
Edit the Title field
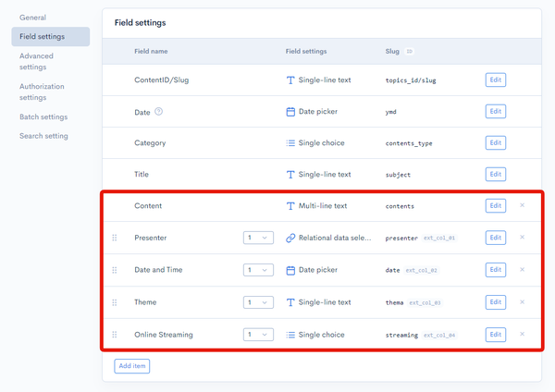click(x=496, y=174)
